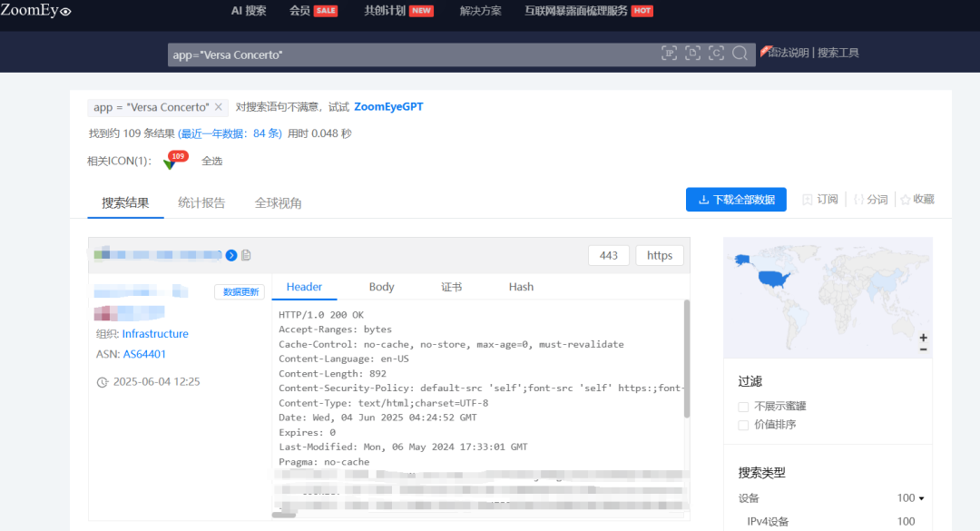Click the ZoomEye logo
Viewport: 980px width, 531px height.
pyautogui.click(x=35, y=10)
